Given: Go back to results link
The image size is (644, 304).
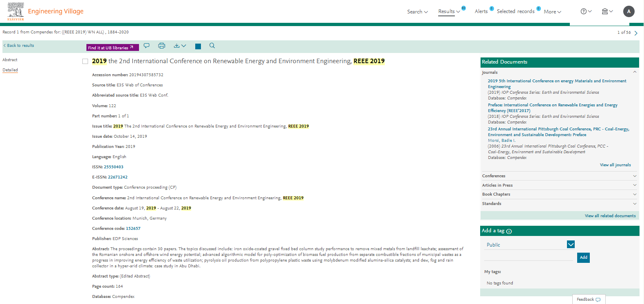Looking at the screenshot, I should (19, 46).
